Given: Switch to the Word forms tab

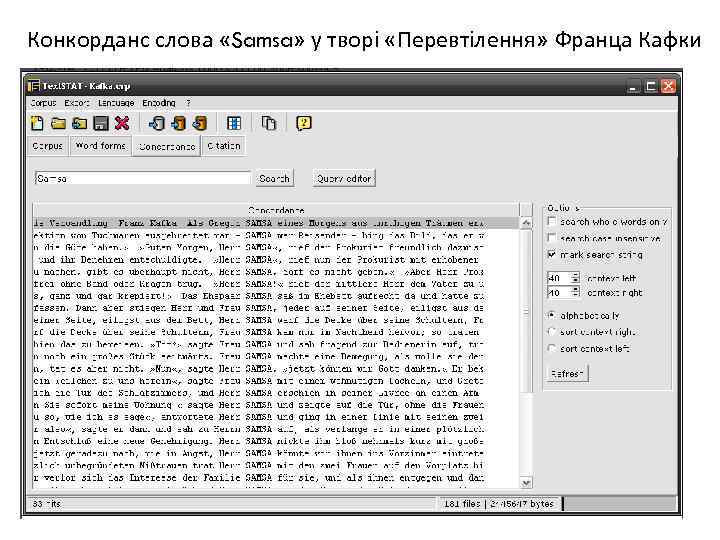Looking at the screenshot, I should pos(101,146).
